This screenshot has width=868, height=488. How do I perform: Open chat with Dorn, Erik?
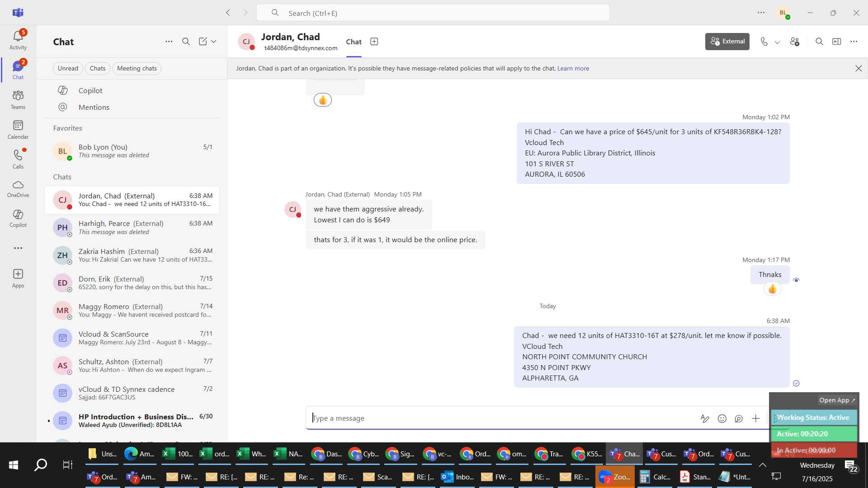click(132, 282)
